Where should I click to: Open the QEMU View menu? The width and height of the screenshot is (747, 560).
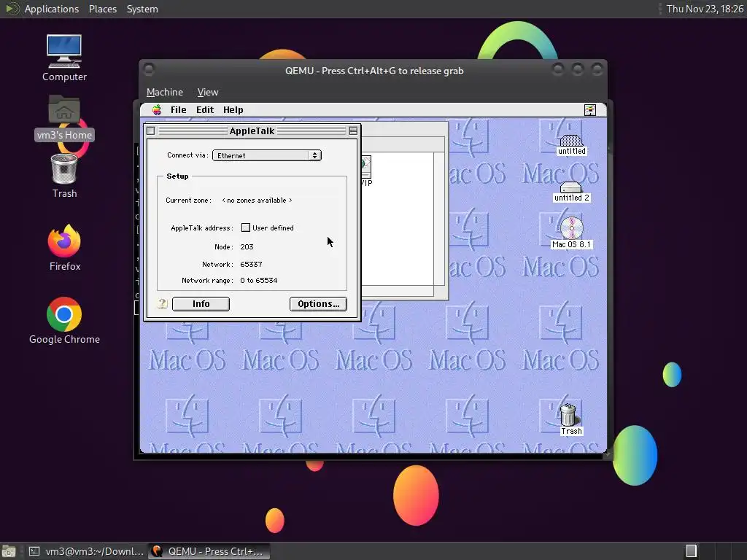(208, 92)
